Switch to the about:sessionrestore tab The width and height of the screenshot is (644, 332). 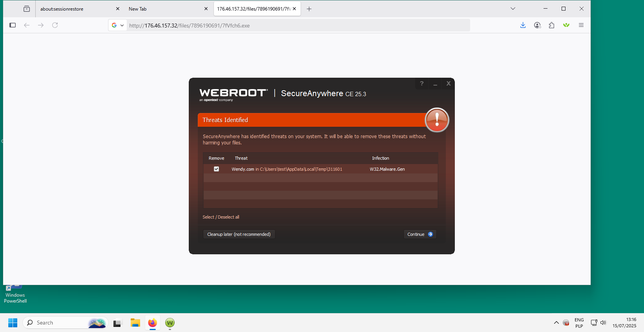point(75,9)
